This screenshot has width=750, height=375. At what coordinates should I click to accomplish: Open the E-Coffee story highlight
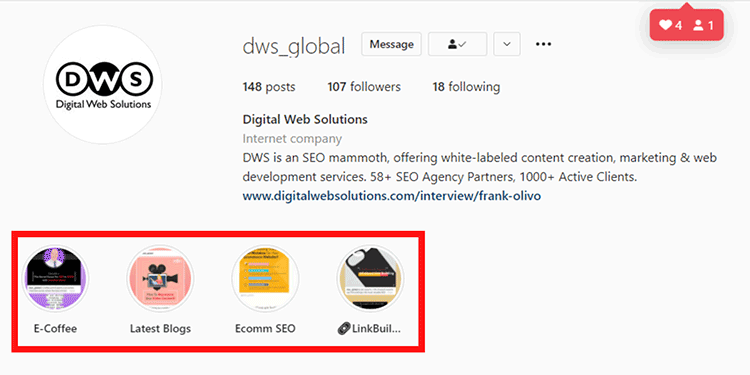[x=55, y=278]
